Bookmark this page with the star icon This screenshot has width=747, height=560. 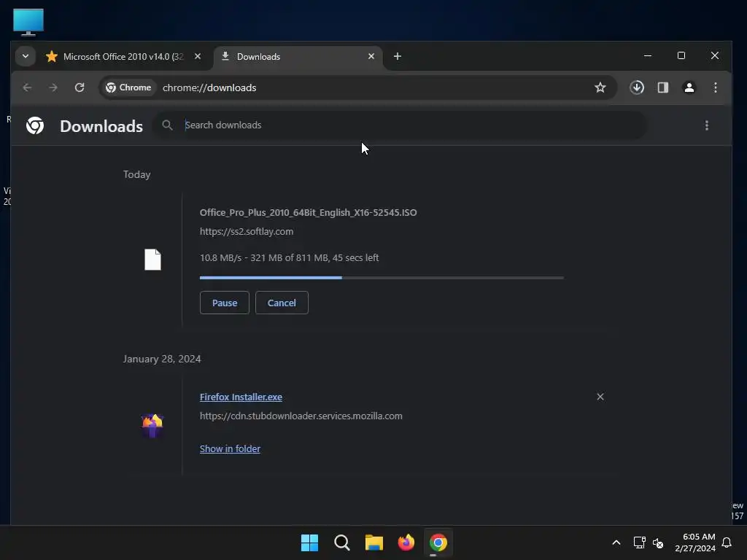[600, 87]
